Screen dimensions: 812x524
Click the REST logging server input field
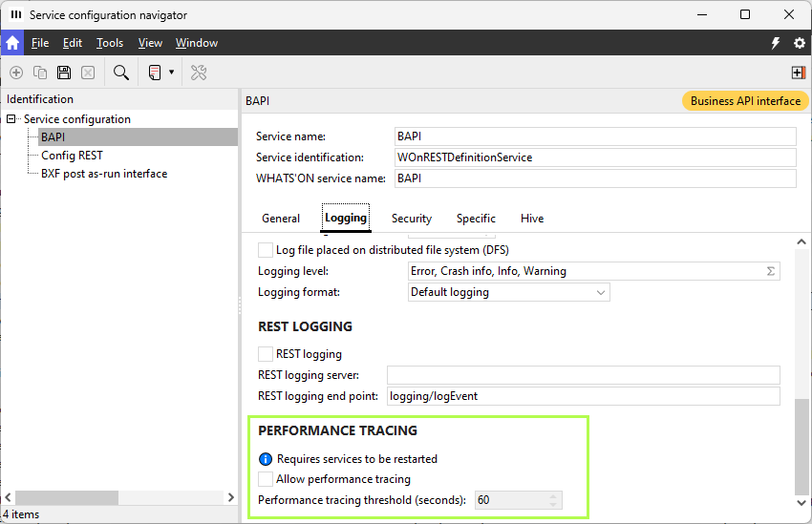tap(583, 375)
